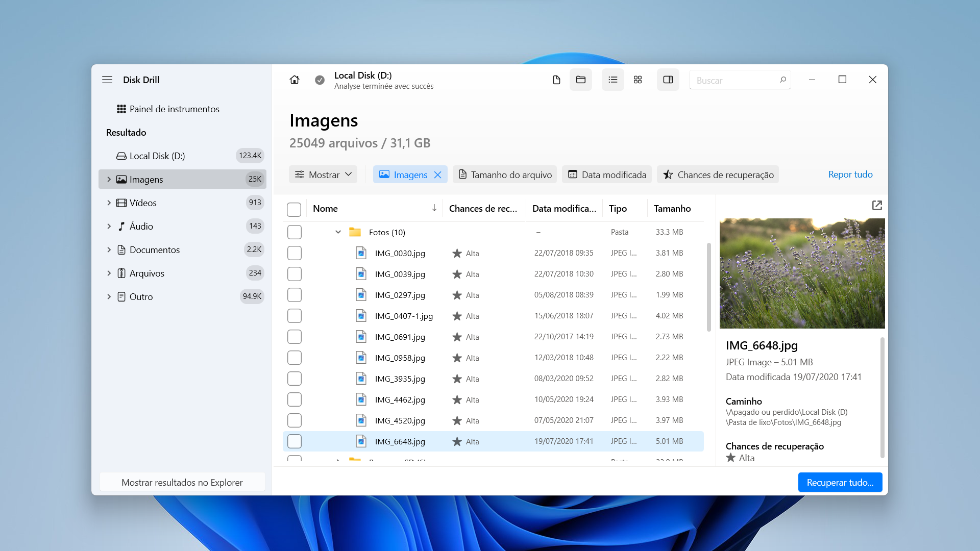Open the Chances de recuperação filter
This screenshot has height=551, width=980.
tap(718, 174)
